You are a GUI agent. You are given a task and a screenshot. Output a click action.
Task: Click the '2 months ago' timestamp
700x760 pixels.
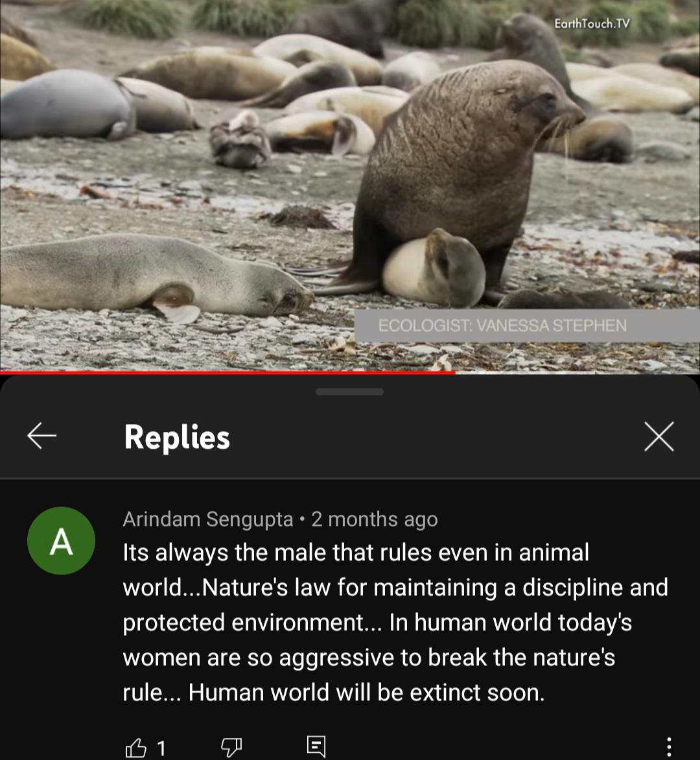375,519
